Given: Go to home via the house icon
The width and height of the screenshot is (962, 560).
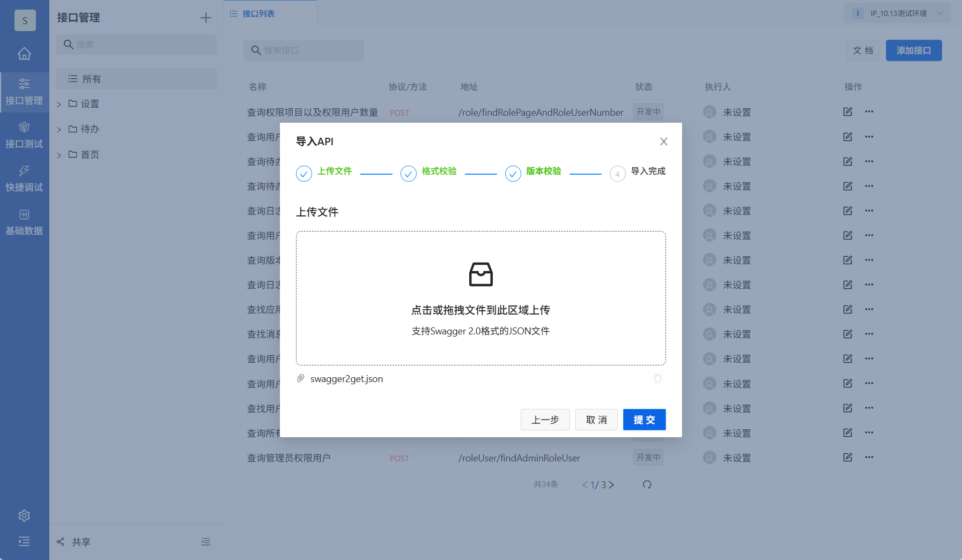Looking at the screenshot, I should click(24, 54).
